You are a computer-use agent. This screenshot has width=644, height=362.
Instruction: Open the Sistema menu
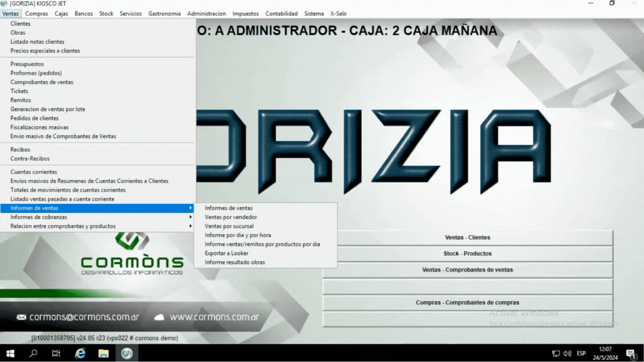click(314, 13)
